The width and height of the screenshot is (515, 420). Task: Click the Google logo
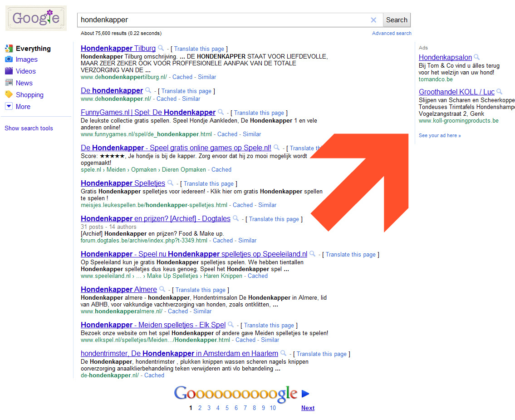36,18
